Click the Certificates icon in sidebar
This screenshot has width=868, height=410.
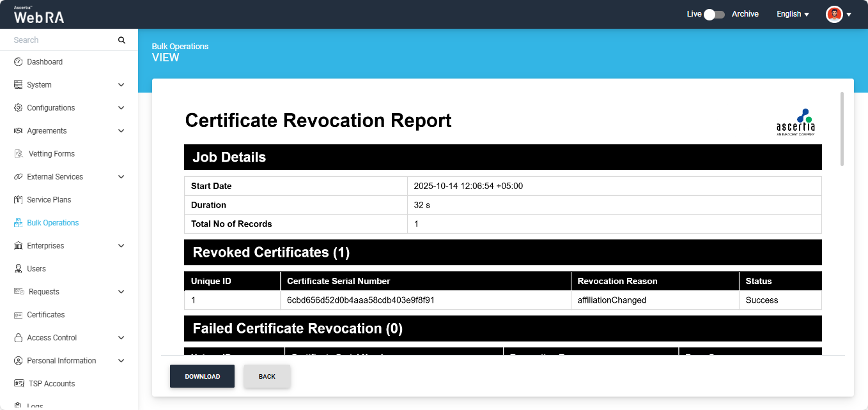[x=18, y=315]
